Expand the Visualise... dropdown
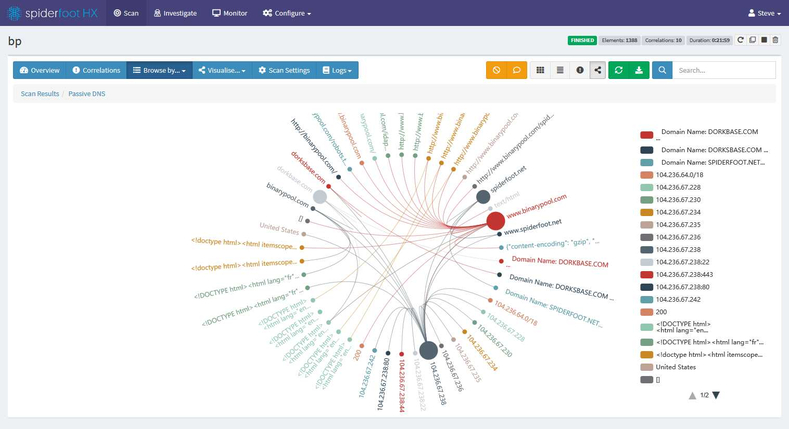Screen dimensions: 789x429 tap(222, 70)
